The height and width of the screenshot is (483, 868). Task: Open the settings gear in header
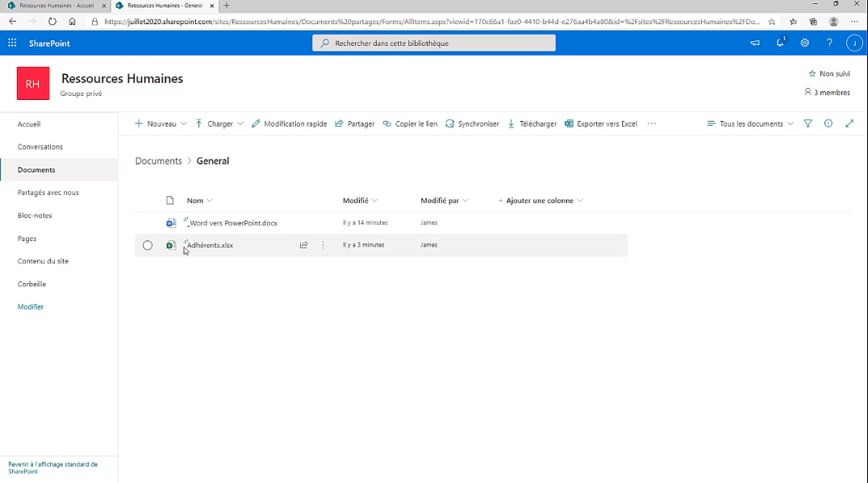point(805,44)
